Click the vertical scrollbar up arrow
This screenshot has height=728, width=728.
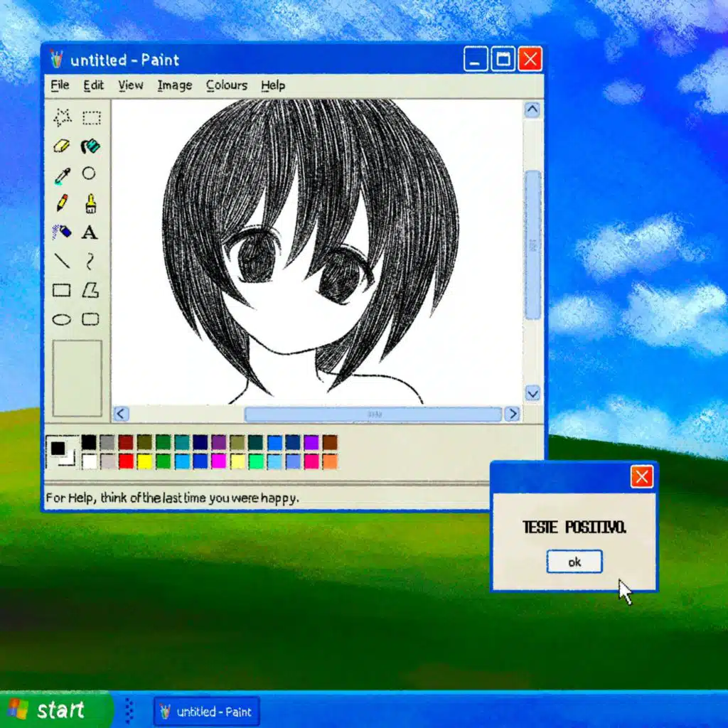[532, 109]
